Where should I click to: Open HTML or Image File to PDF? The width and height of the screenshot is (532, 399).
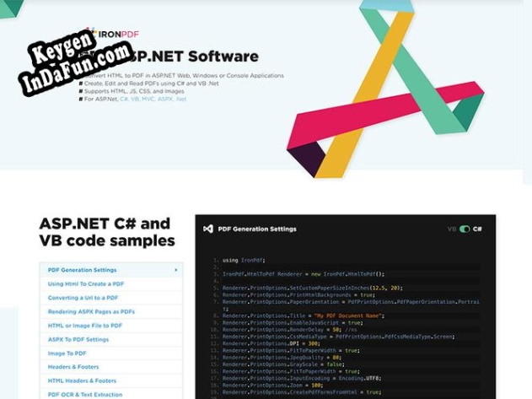tap(111, 326)
